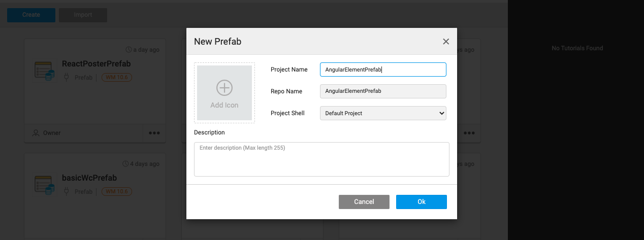Close the New Prefab dialog

pos(446,42)
